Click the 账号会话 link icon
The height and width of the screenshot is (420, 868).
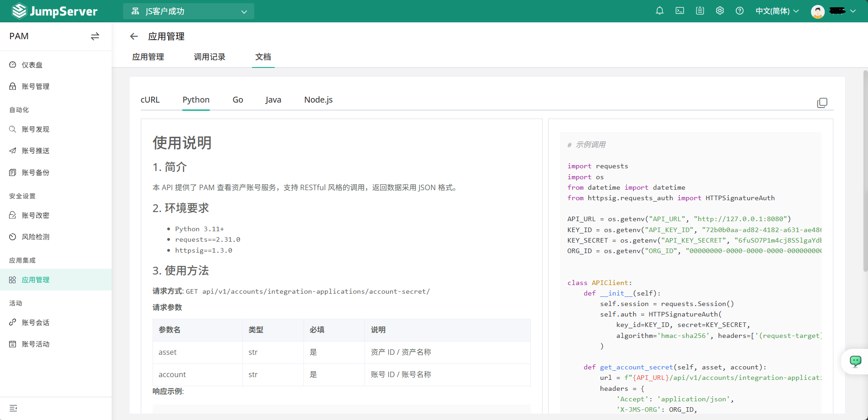tap(13, 322)
